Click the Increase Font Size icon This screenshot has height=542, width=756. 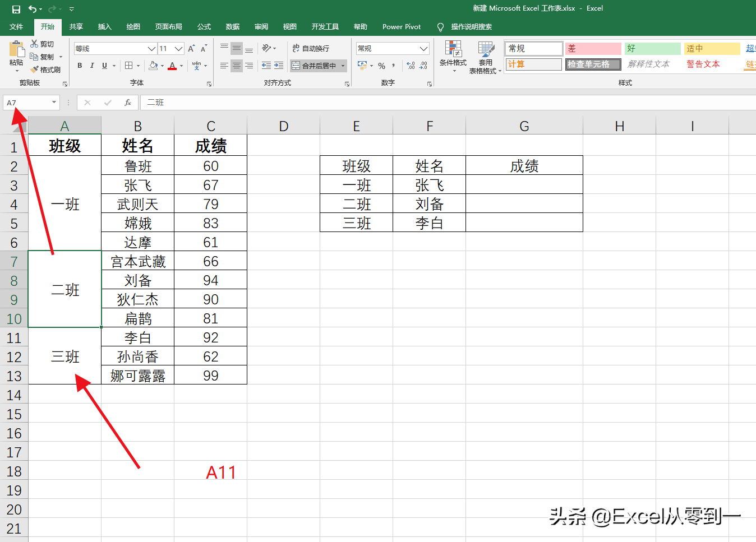(191, 49)
